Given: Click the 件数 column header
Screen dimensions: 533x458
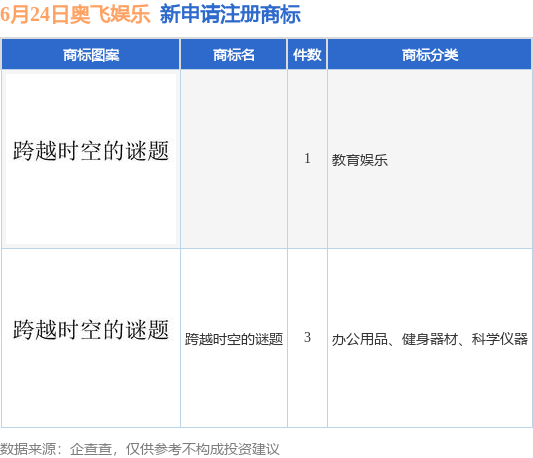Looking at the screenshot, I should pos(307,54).
